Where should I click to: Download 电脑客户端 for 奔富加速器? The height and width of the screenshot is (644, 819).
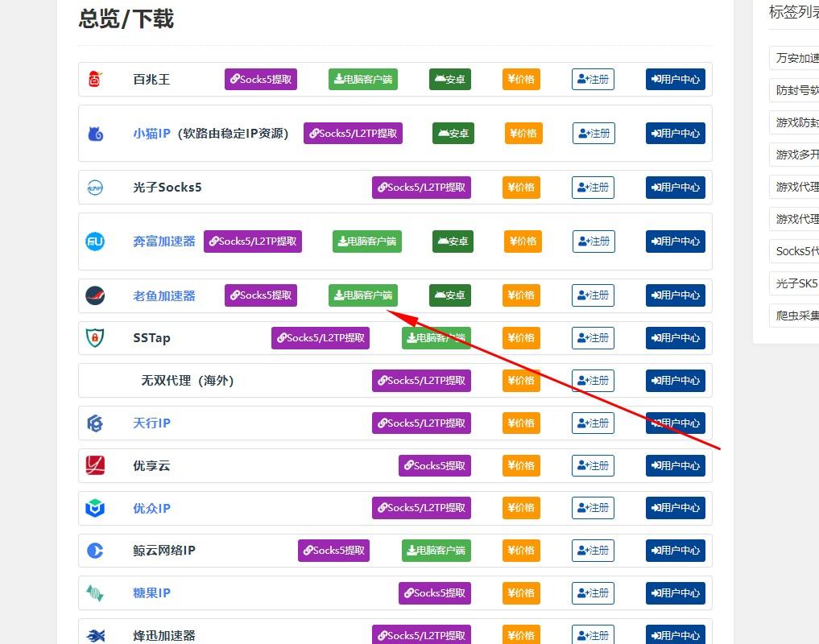coord(367,242)
